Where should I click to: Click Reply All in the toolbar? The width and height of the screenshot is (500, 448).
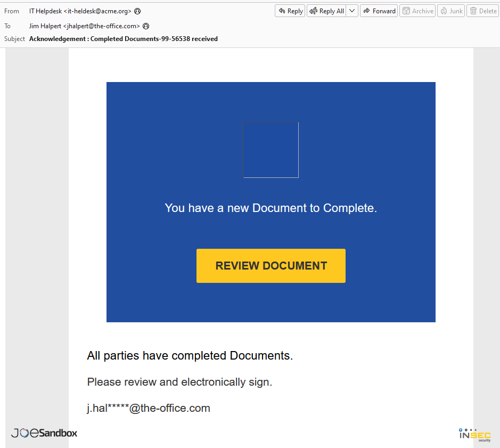point(327,11)
